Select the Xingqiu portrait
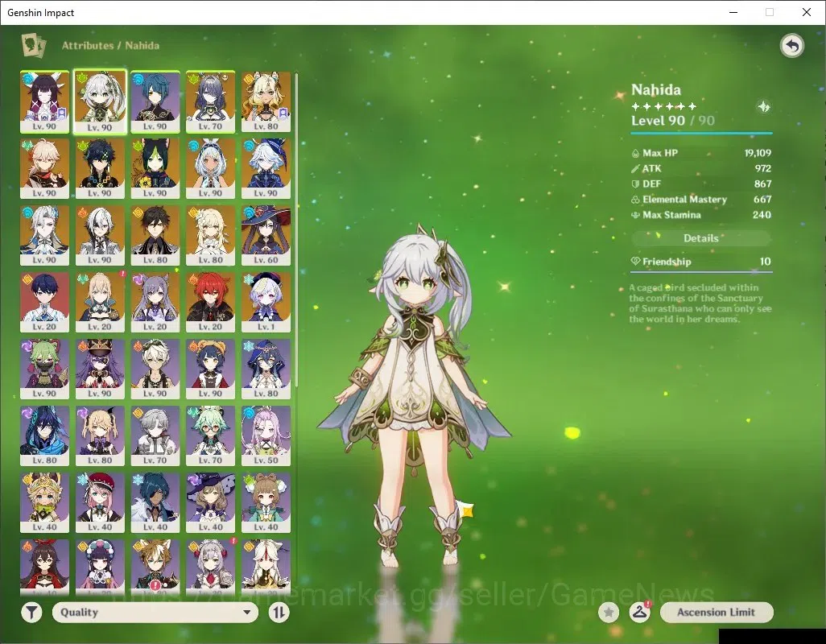The image size is (826, 644). pyautogui.click(x=155, y=101)
